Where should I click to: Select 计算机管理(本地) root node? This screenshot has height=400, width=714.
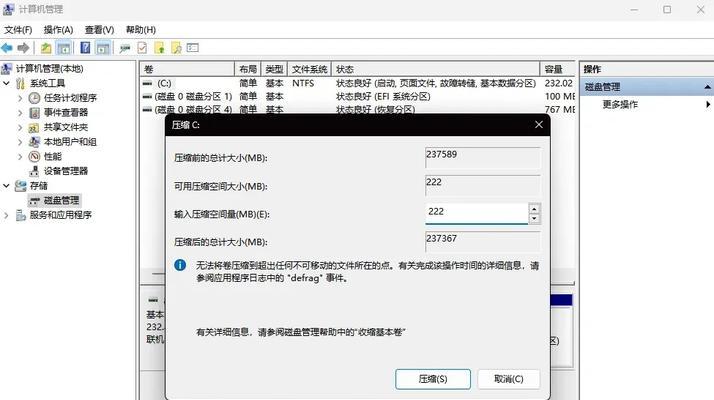[x=49, y=69]
